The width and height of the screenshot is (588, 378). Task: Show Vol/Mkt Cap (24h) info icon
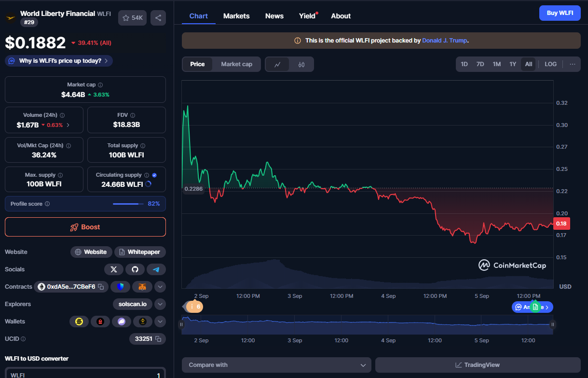(x=68, y=145)
